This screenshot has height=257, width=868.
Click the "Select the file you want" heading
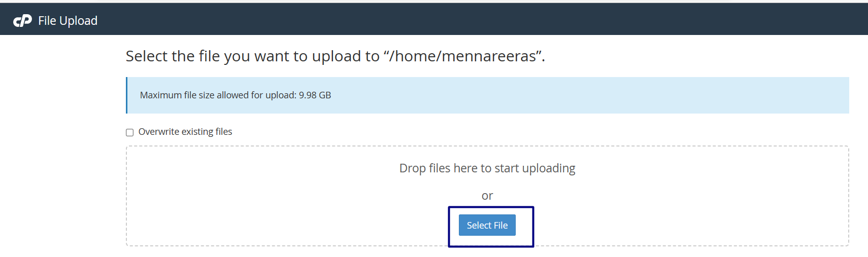point(335,56)
